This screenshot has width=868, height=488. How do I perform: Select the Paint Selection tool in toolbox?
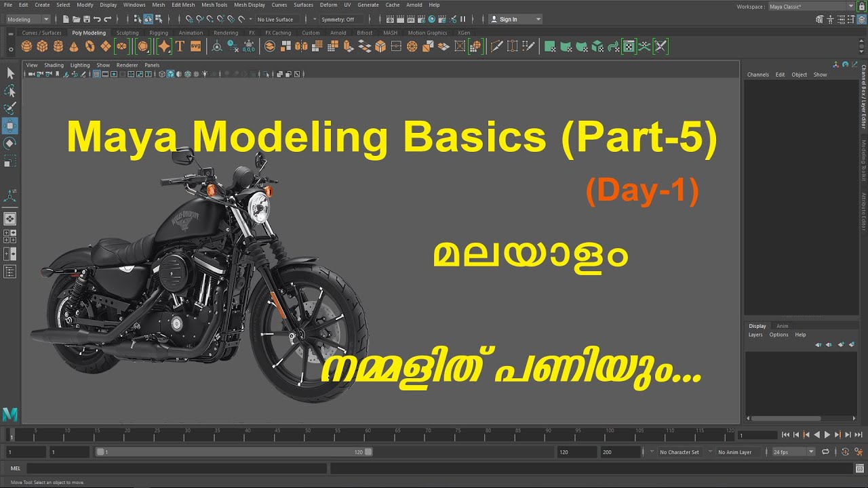[10, 108]
